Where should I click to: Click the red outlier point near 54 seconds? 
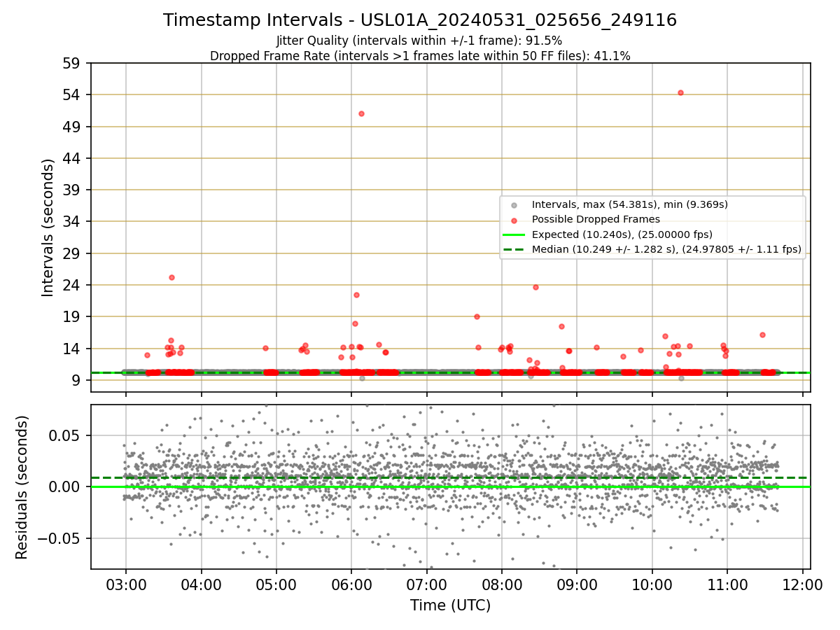coord(680,92)
